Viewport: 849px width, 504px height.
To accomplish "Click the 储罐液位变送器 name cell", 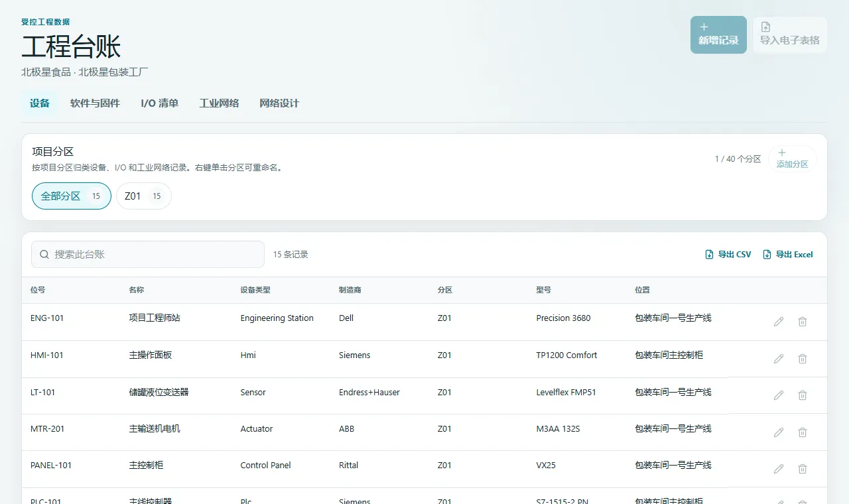I will point(159,393).
